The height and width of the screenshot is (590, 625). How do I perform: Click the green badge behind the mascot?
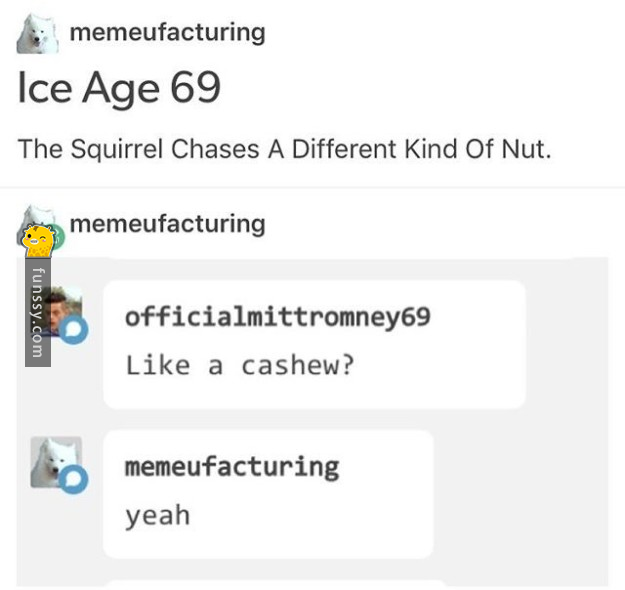(55, 237)
